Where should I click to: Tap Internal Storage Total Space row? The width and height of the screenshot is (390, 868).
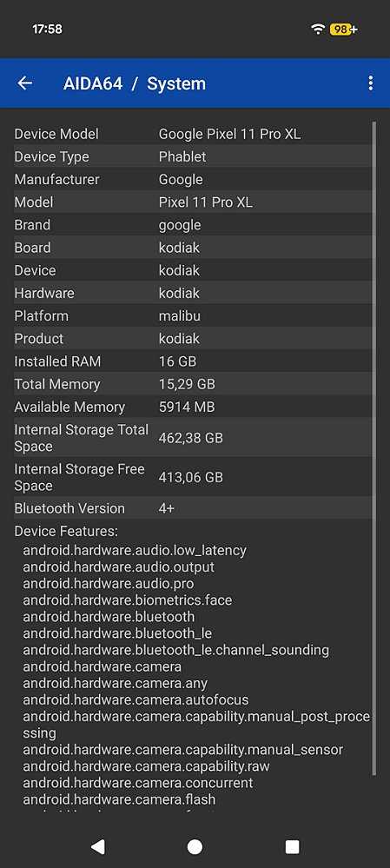(x=193, y=438)
